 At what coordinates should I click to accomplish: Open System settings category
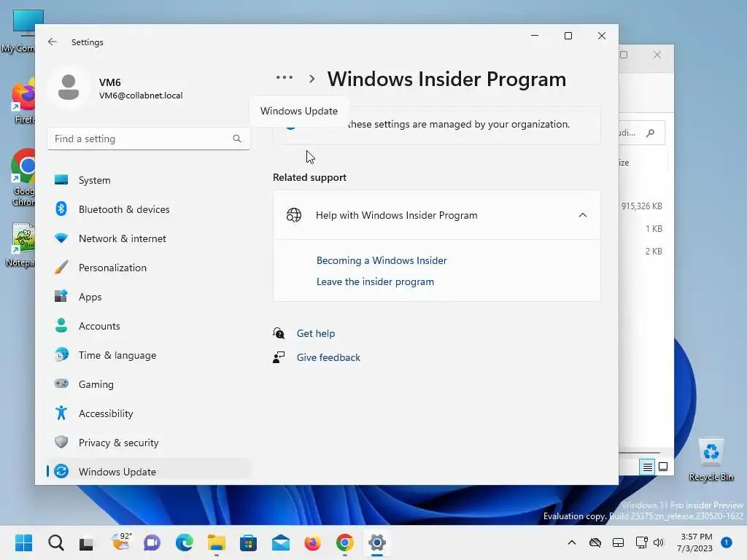(x=148, y=180)
